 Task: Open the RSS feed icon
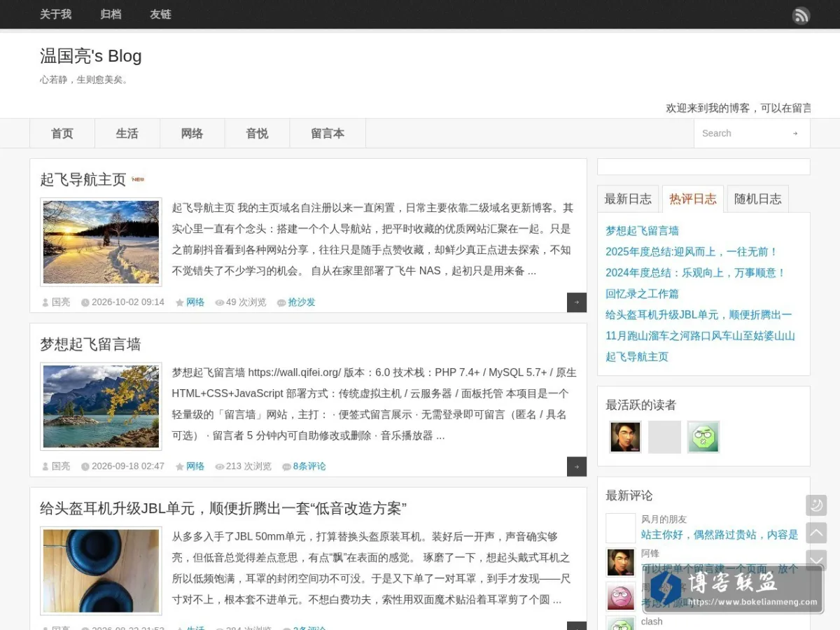click(x=801, y=15)
